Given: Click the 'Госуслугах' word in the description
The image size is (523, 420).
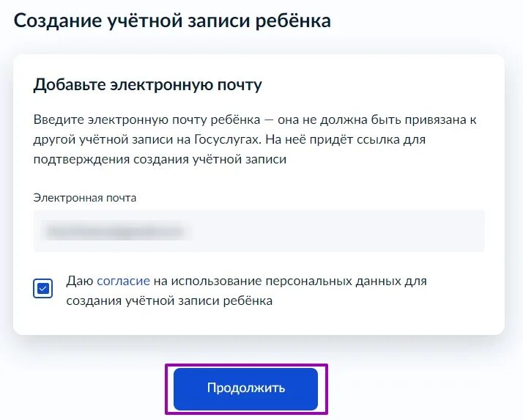Looking at the screenshot, I should click(227, 139).
